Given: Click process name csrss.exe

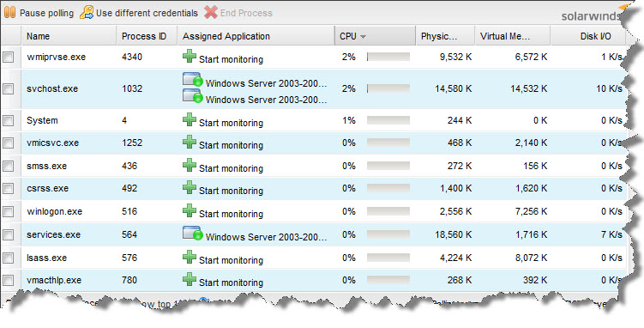Looking at the screenshot, I should click(x=48, y=188).
